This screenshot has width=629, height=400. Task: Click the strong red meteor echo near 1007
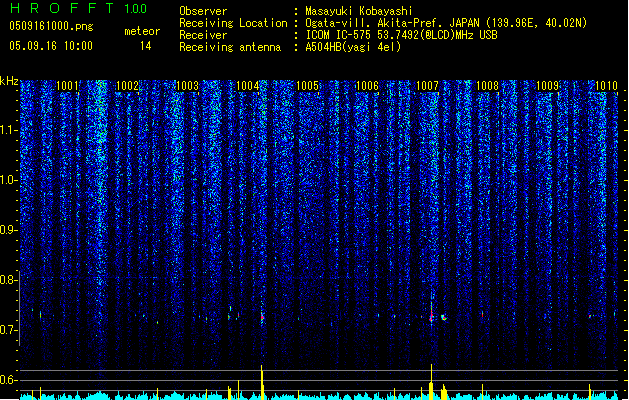[x=432, y=315]
